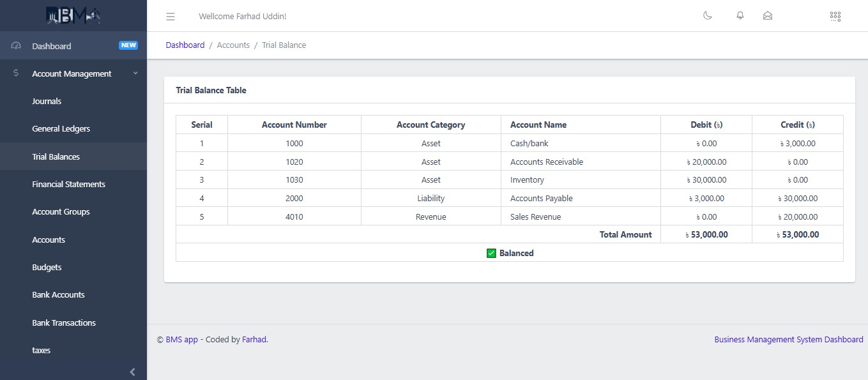
Task: Click account number 1020
Action: tap(294, 162)
